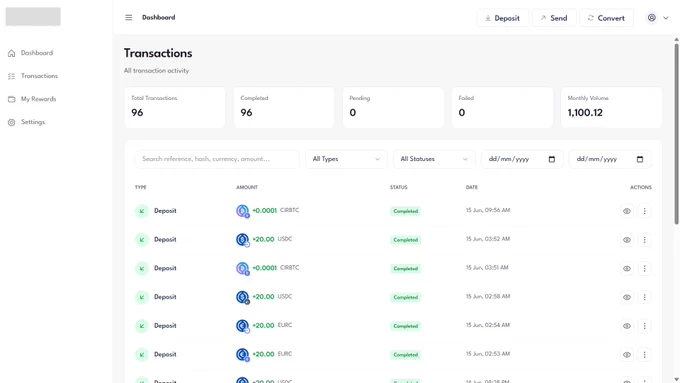The image size is (680, 383).
Task: Click deposit arrow icon on 03:51 AM row
Action: [x=142, y=268]
